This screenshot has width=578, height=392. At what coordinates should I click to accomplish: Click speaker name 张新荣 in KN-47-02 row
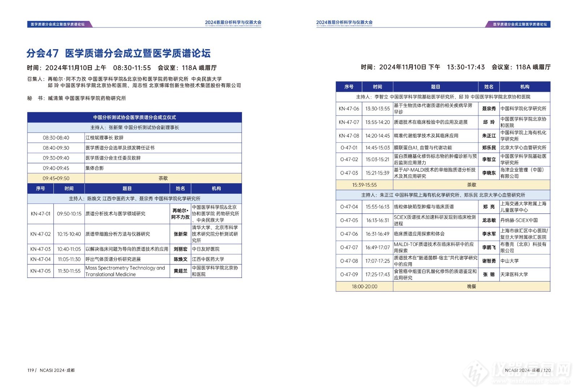(x=180, y=234)
